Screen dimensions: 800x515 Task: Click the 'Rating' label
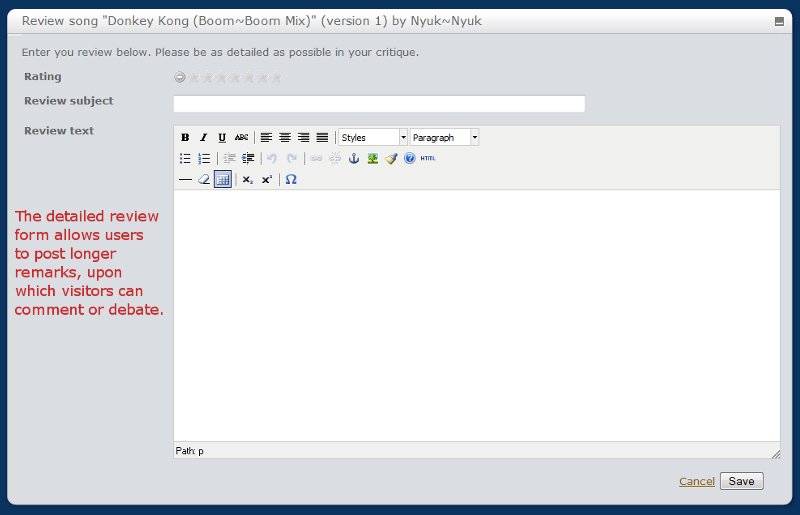coord(43,77)
